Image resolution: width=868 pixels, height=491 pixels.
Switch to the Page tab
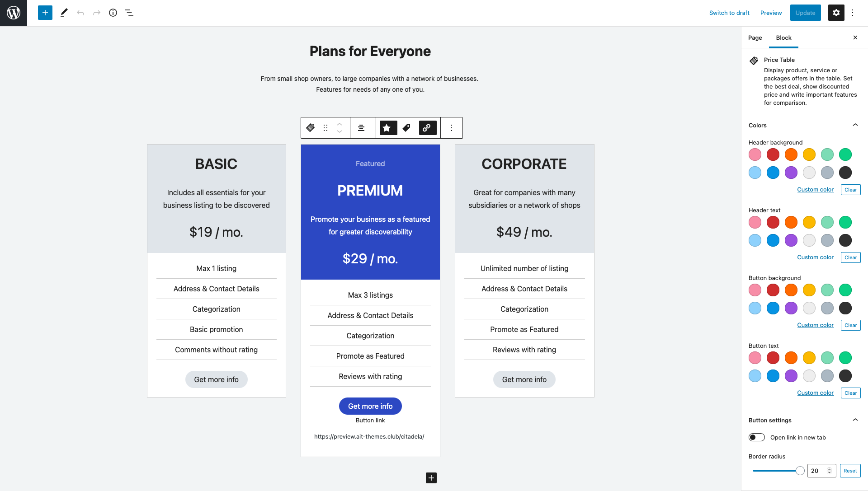click(755, 37)
